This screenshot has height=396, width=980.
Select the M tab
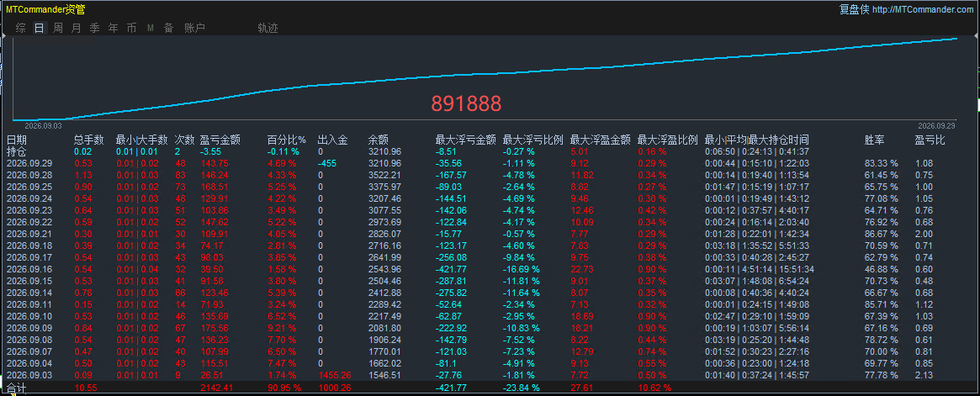[x=151, y=28]
